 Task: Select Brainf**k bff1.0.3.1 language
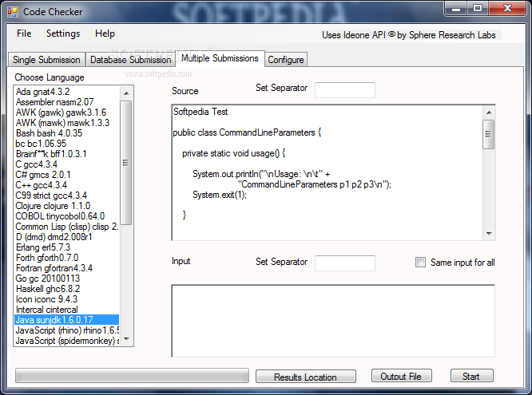point(67,154)
